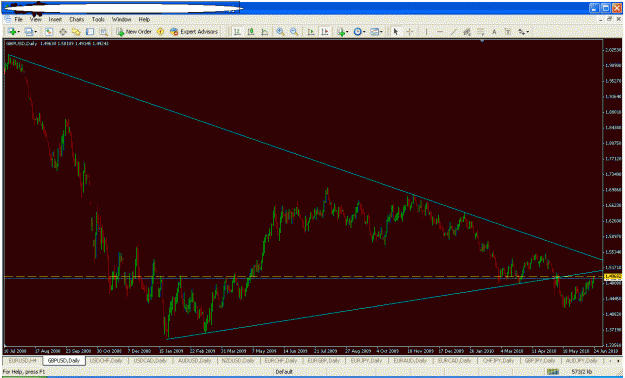This screenshot has width=625, height=378.
Task: Click the chart shift triangle marker
Action: [482, 41]
